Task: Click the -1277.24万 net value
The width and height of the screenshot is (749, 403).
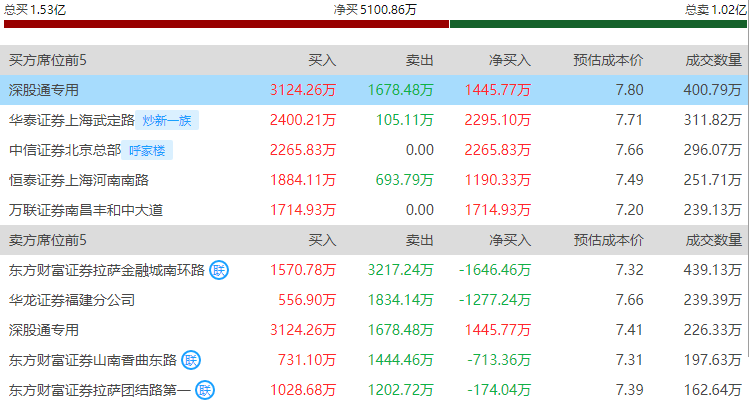Action: tap(495, 300)
